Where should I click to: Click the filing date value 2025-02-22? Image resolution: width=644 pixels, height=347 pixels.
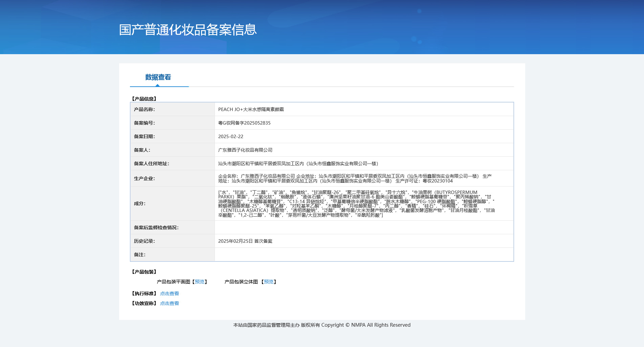tap(230, 136)
